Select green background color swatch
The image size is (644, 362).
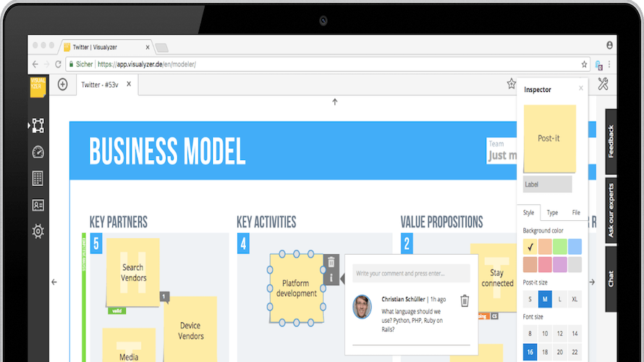pyautogui.click(x=560, y=247)
